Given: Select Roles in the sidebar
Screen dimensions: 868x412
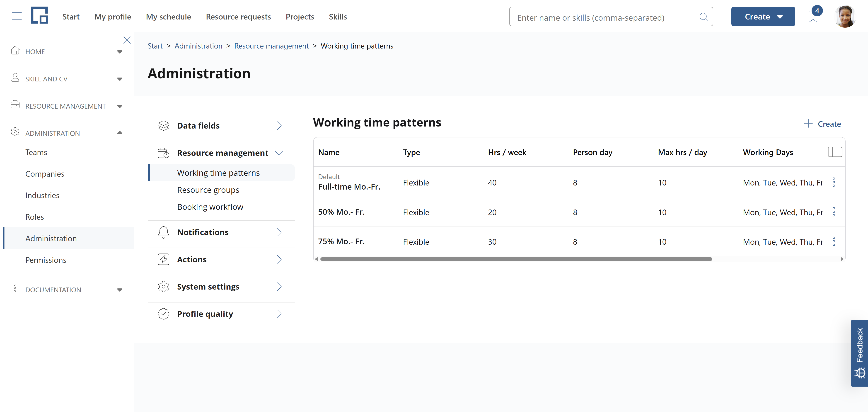Looking at the screenshot, I should (x=34, y=217).
